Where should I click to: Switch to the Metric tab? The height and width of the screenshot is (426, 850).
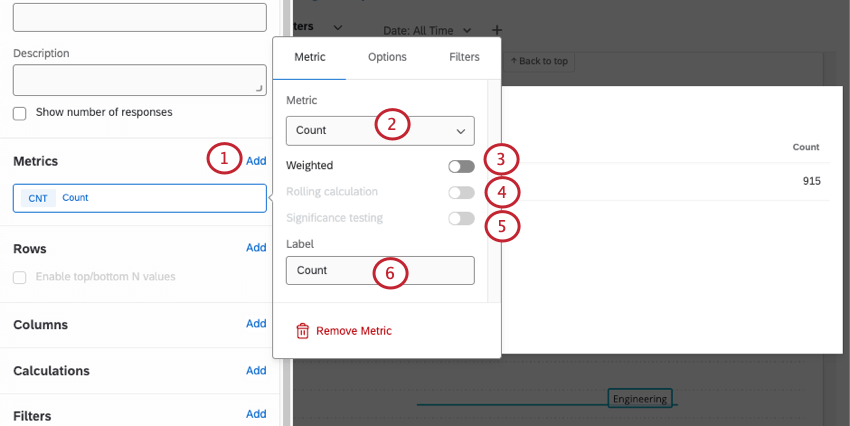310,57
